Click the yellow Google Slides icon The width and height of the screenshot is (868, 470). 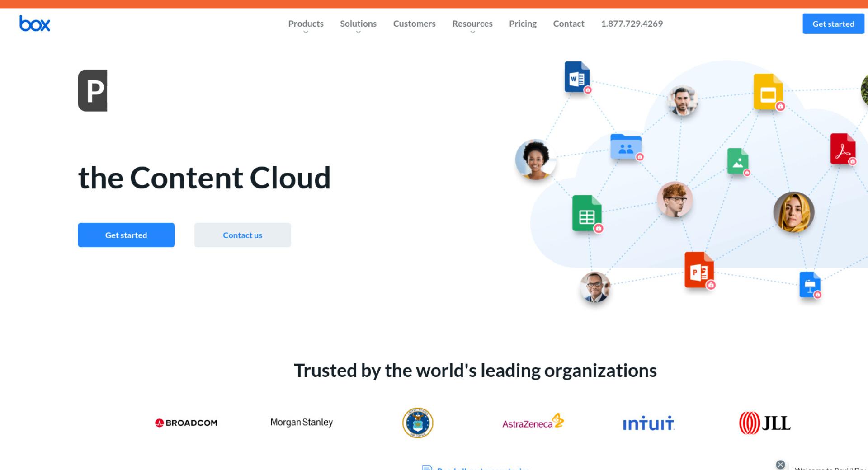[768, 92]
